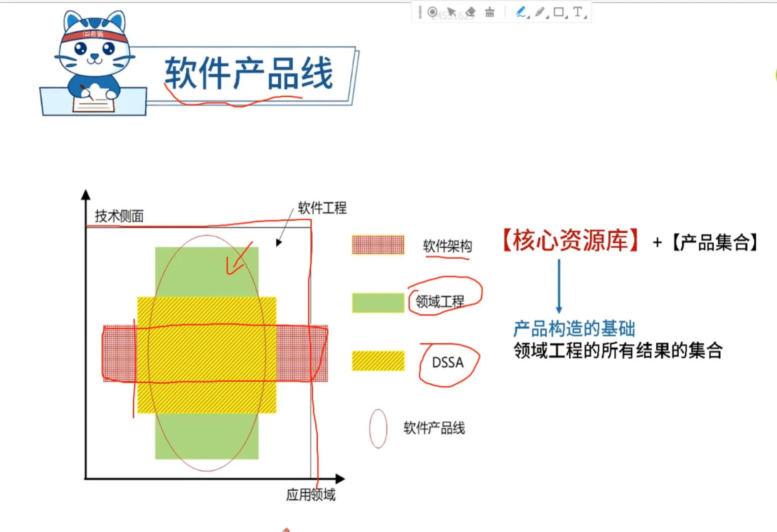
Task: Grab the annotation toolbar drag handle
Action: coord(420,12)
